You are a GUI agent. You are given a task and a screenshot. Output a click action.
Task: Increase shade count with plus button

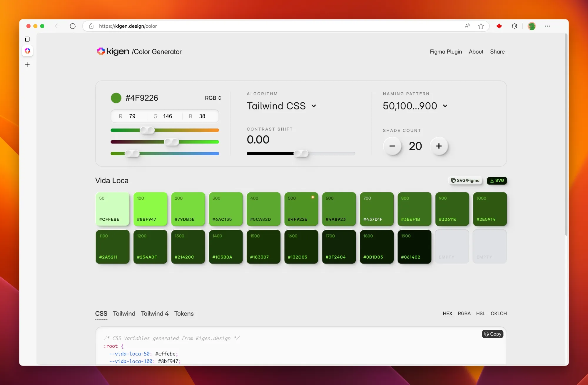[x=439, y=146]
